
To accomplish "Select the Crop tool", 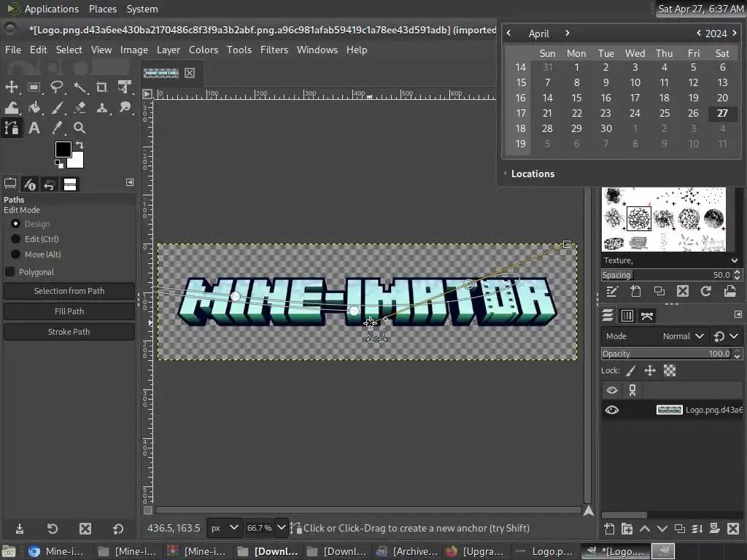I will [102, 87].
